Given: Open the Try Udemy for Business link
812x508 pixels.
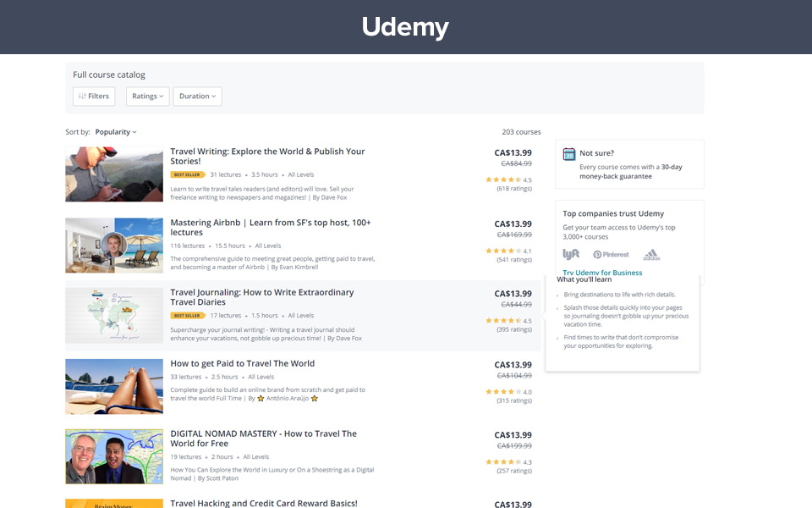Looking at the screenshot, I should (602, 272).
